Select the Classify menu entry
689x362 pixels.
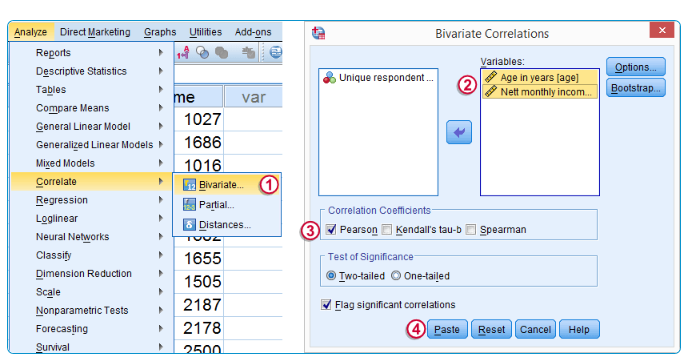tap(91, 255)
